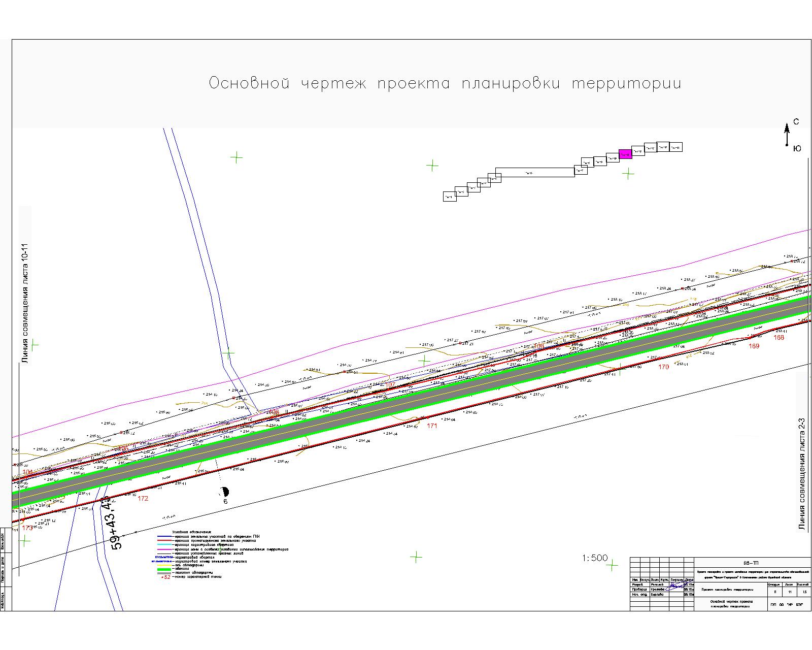Click the north arrow marked С
Viewport: 812px width, 650px height.
coord(787,134)
